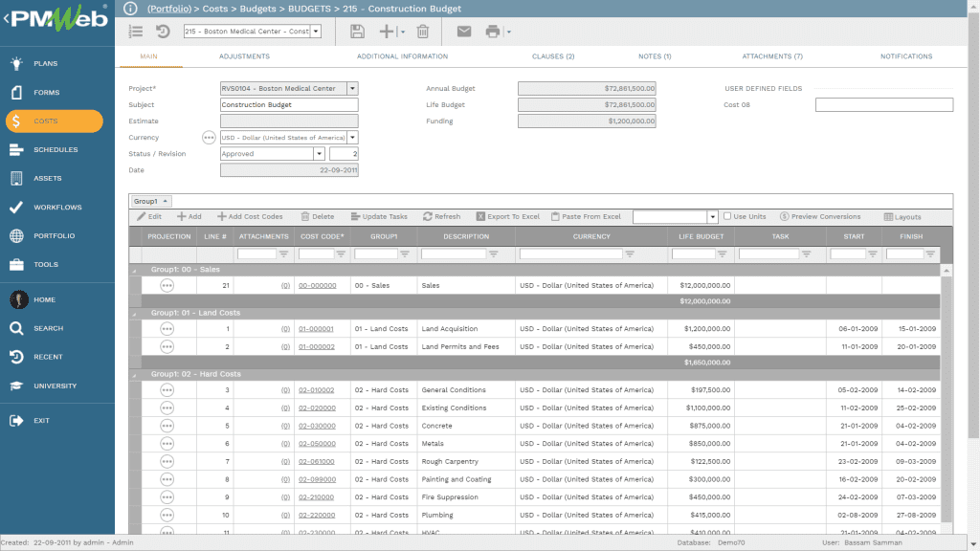Click the Cost 08 input field
This screenshot has height=551, width=980.
[883, 105]
